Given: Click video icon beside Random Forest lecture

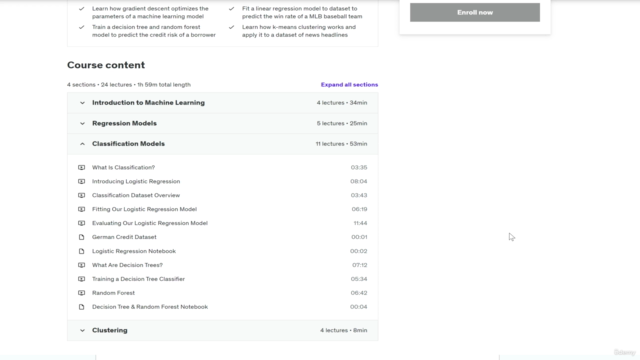Looking at the screenshot, I should [82, 293].
